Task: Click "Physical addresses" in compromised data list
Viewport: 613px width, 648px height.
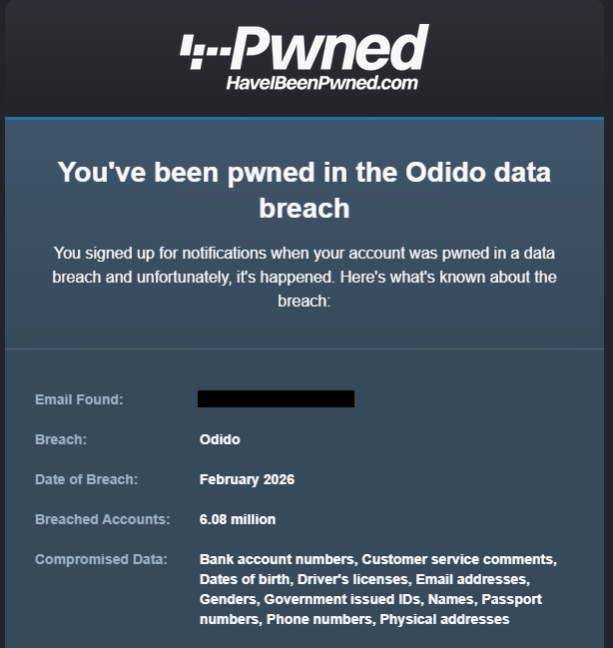Action: tap(444, 620)
